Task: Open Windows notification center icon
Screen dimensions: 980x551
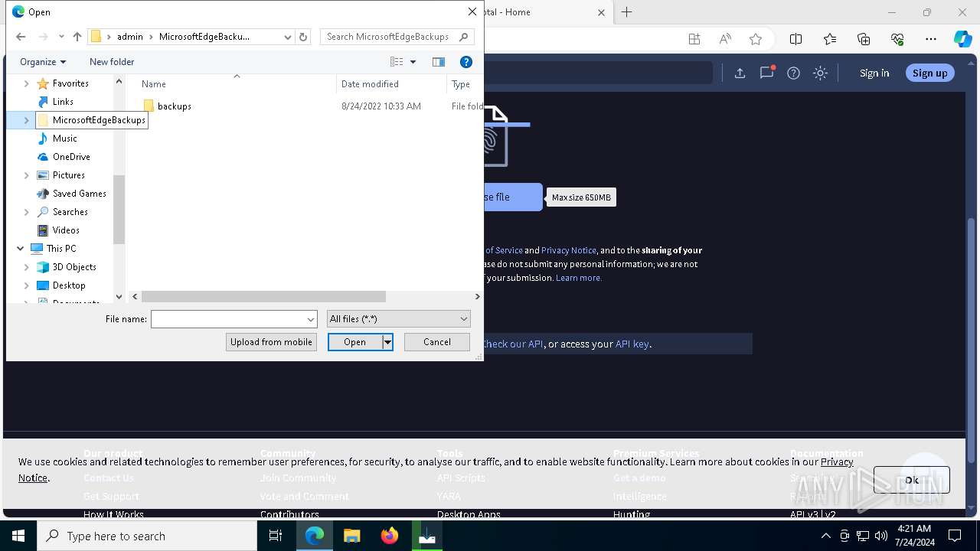Action: [955, 536]
